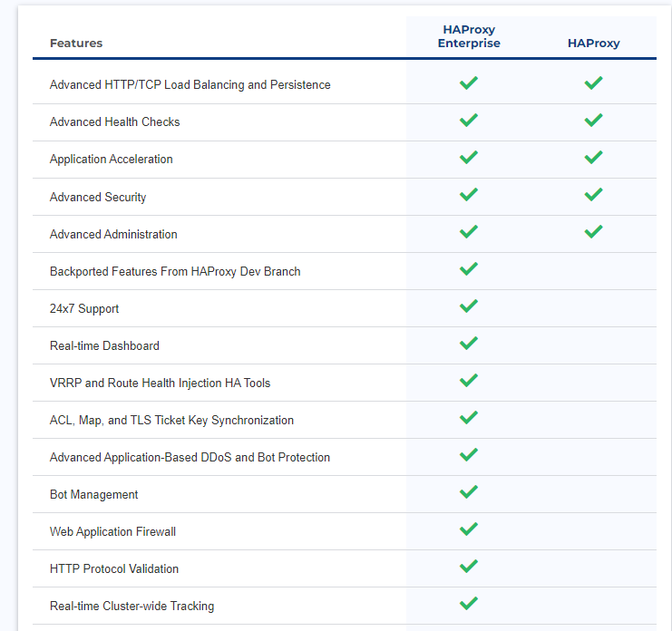
Task: Select the HAProxy Enterprise column header
Action: (469, 36)
